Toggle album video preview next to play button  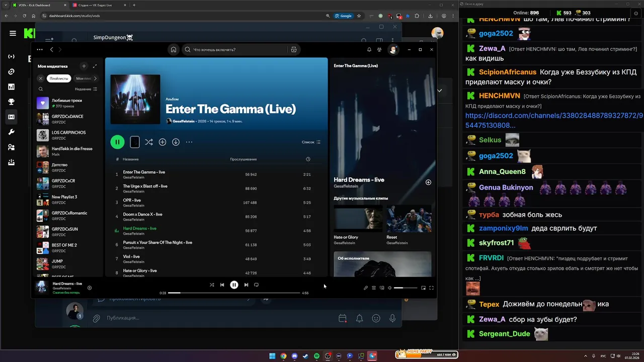(x=134, y=142)
